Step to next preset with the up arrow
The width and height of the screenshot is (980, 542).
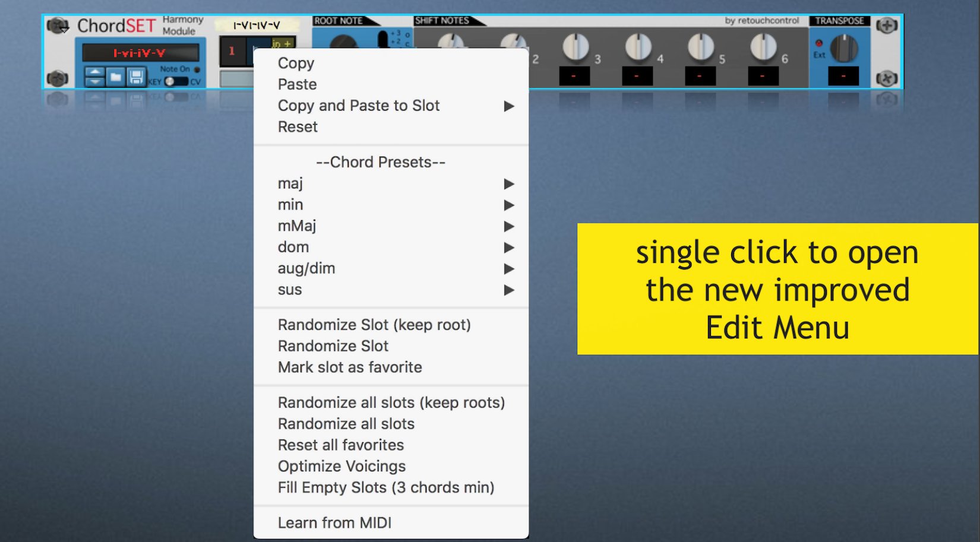point(94,72)
